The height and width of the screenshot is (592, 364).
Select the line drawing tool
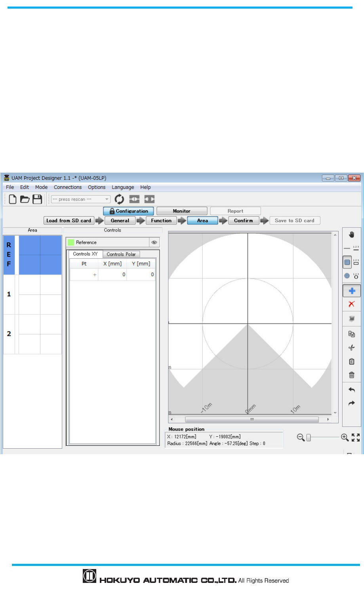[x=347, y=248]
